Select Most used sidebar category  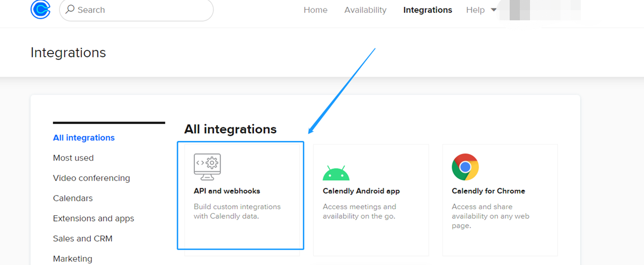click(x=73, y=158)
